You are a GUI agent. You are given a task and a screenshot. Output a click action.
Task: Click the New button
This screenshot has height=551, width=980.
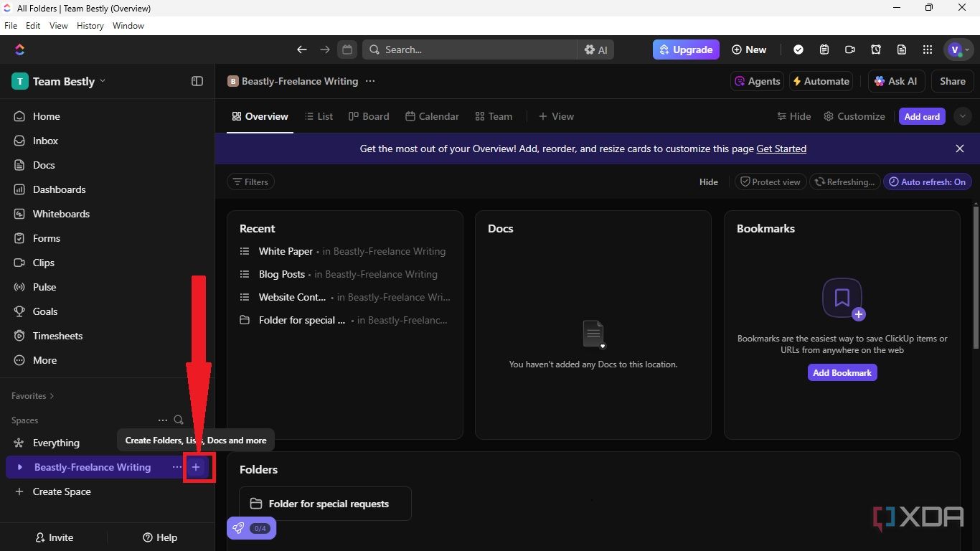pos(749,50)
